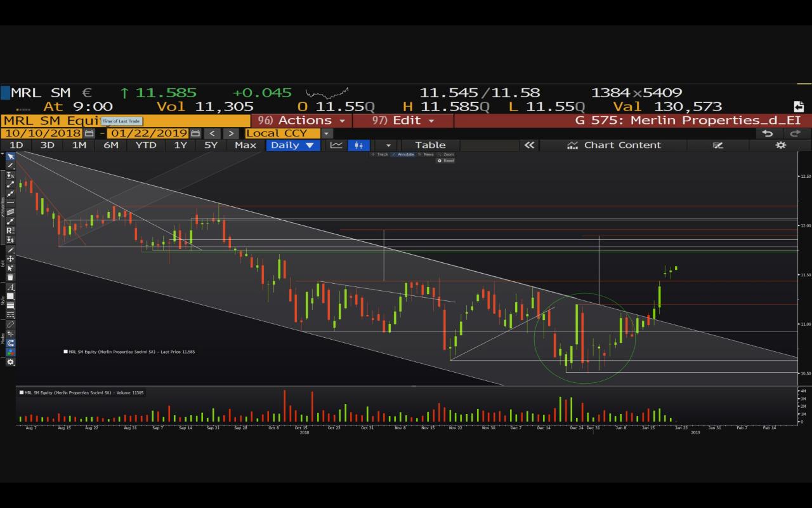Select the Max time range tab
The image size is (812, 508).
click(x=246, y=145)
